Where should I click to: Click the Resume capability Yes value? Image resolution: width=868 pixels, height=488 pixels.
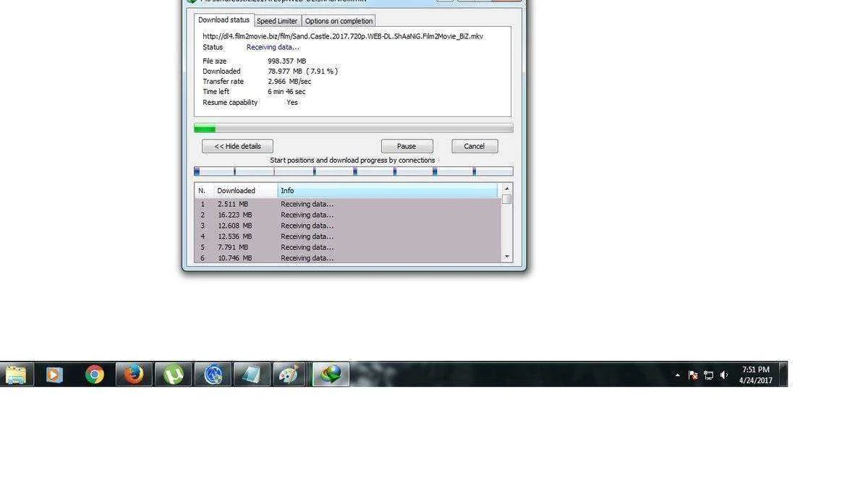(x=292, y=103)
